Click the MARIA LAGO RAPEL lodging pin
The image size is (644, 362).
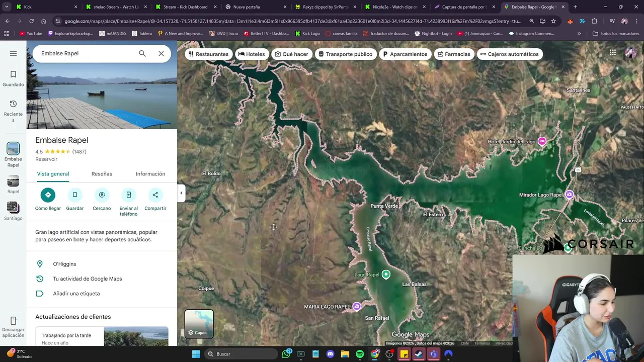(x=357, y=307)
